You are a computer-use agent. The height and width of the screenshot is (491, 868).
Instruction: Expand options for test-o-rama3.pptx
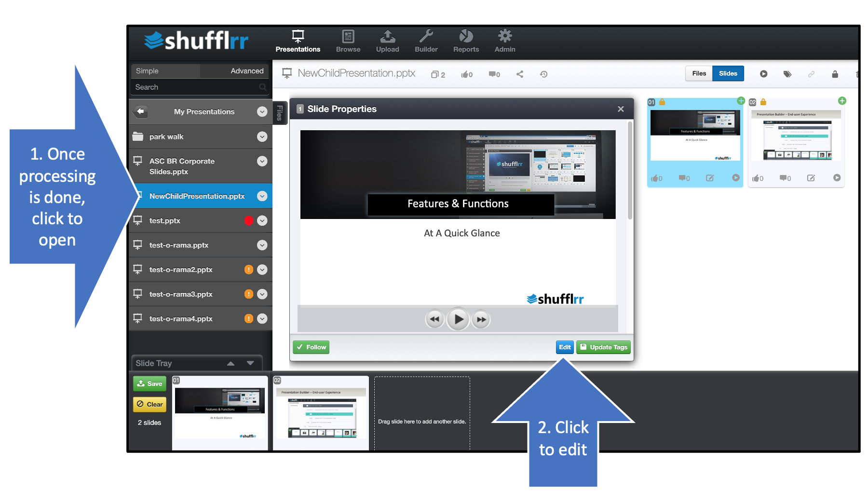click(x=262, y=294)
